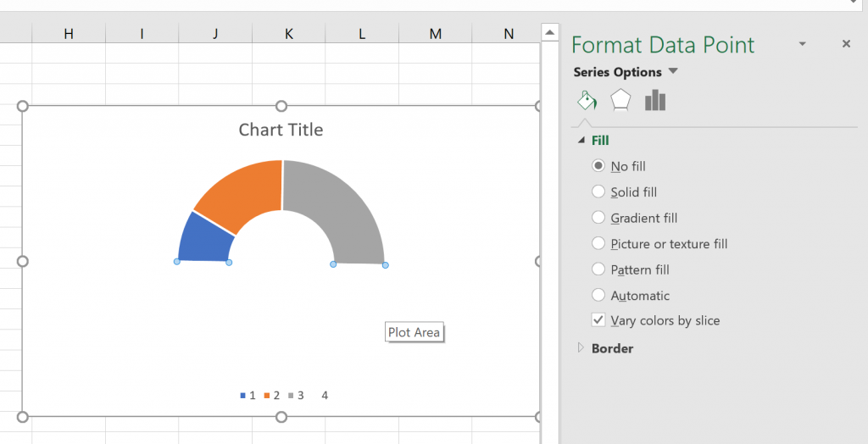Select the No fill radio button
868x444 pixels.
tap(598, 166)
